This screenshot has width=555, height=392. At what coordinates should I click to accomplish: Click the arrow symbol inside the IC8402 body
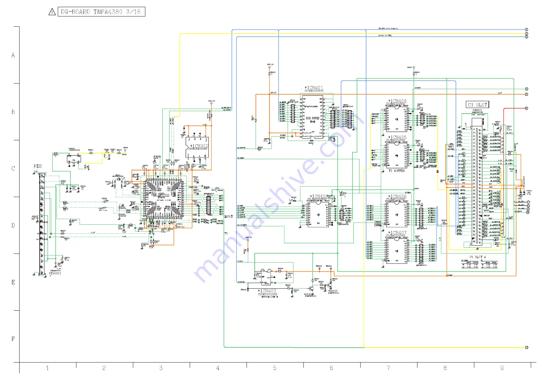point(318,215)
